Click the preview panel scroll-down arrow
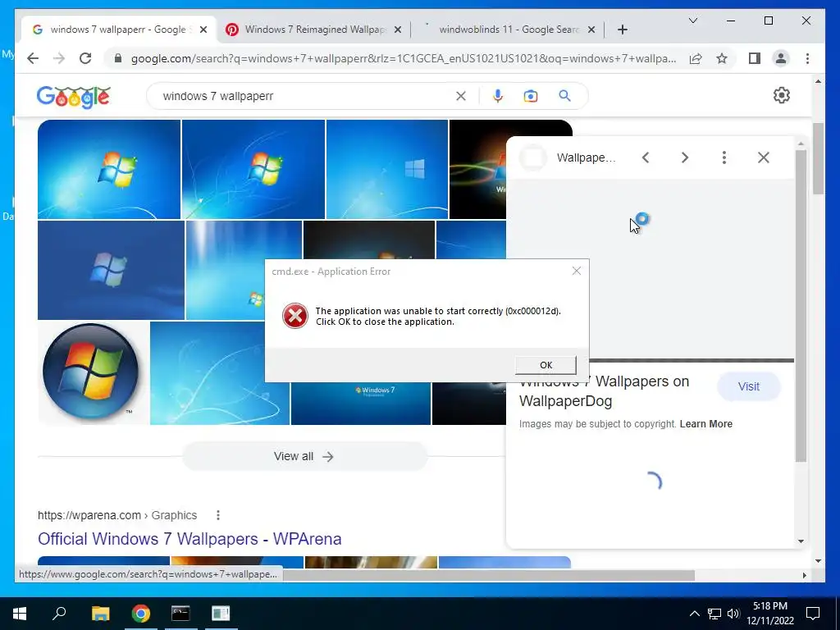The height and width of the screenshot is (630, 840). (x=801, y=541)
